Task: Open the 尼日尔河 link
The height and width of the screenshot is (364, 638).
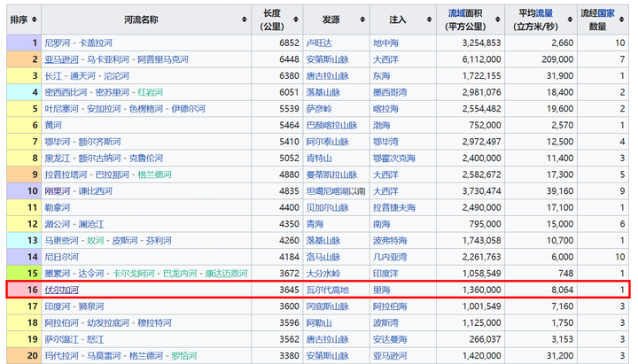Action: click(61, 257)
